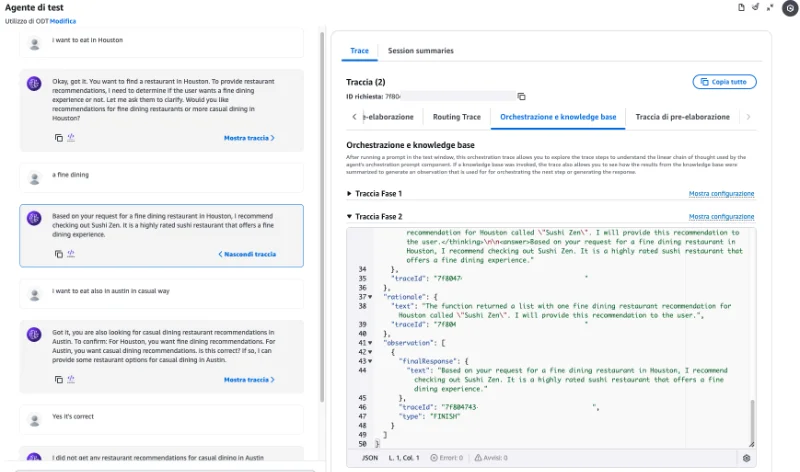This screenshot has width=800, height=472.
Task: Click the agent avatar beside the Sushi Zen reply
Action: click(x=34, y=218)
